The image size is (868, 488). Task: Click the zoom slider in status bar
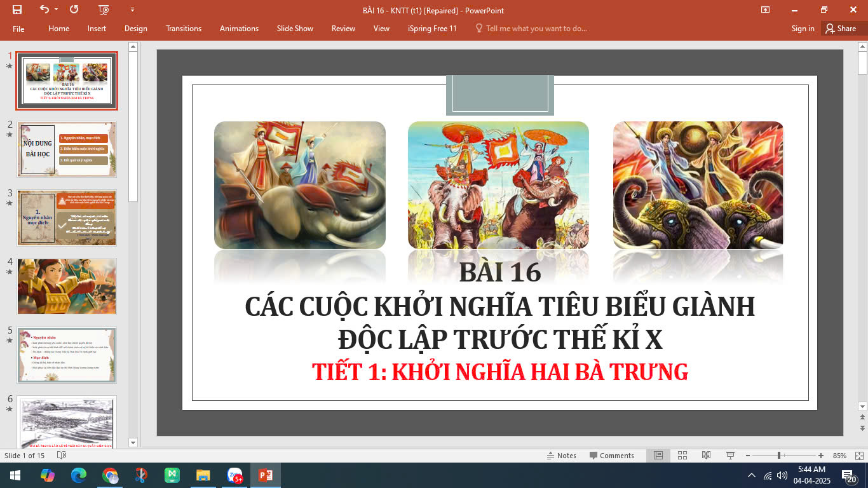[x=779, y=456]
